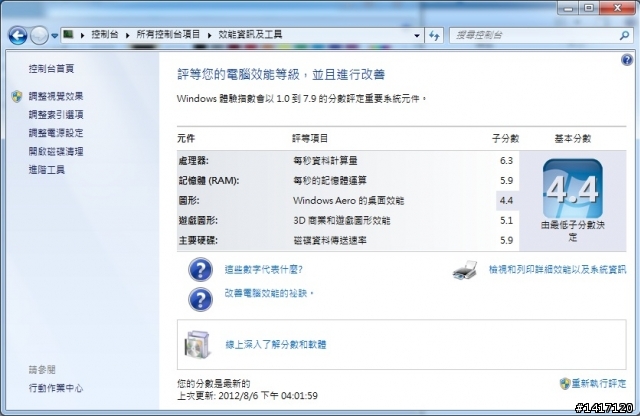Click the greyed-out Forward arrow button

coord(39,36)
